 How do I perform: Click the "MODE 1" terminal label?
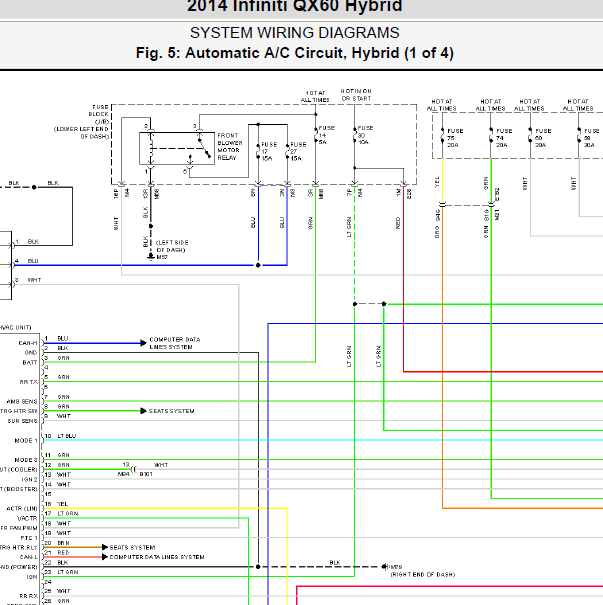[x=26, y=441]
